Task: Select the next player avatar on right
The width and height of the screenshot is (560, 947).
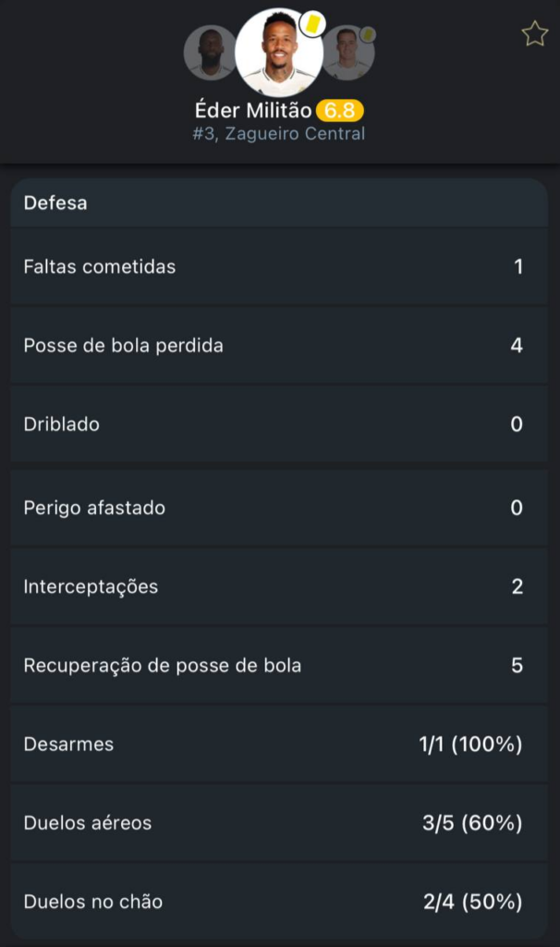Action: tap(347, 54)
